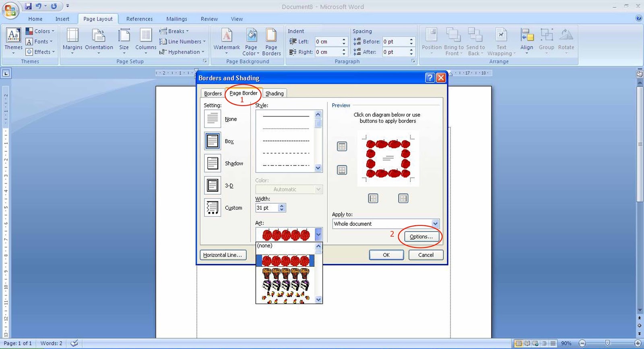Zoom out with the minus button
The image size is (644, 349).
(582, 343)
